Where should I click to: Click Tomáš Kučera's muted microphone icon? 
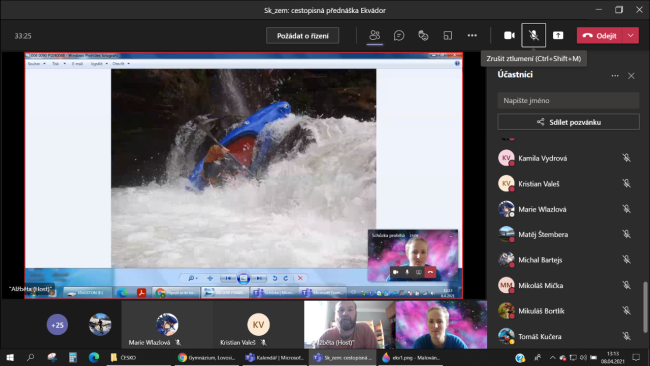coord(626,336)
